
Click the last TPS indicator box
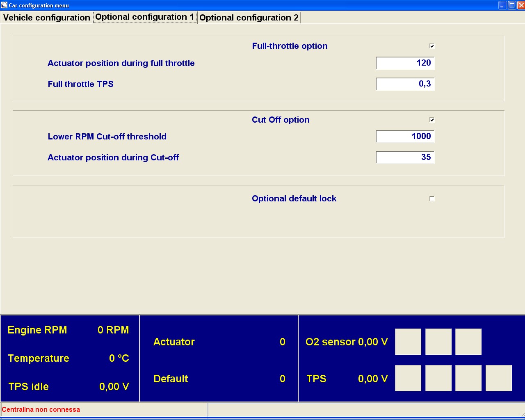coord(499,378)
